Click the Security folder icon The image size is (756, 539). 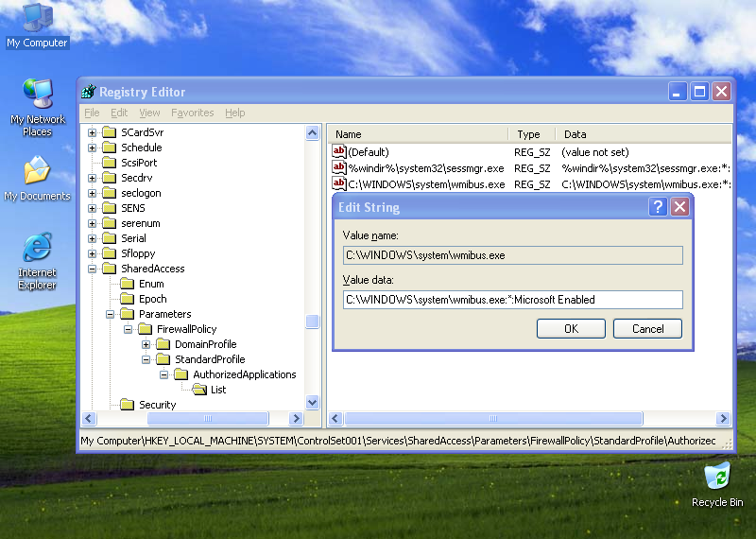pyautogui.click(x=128, y=405)
